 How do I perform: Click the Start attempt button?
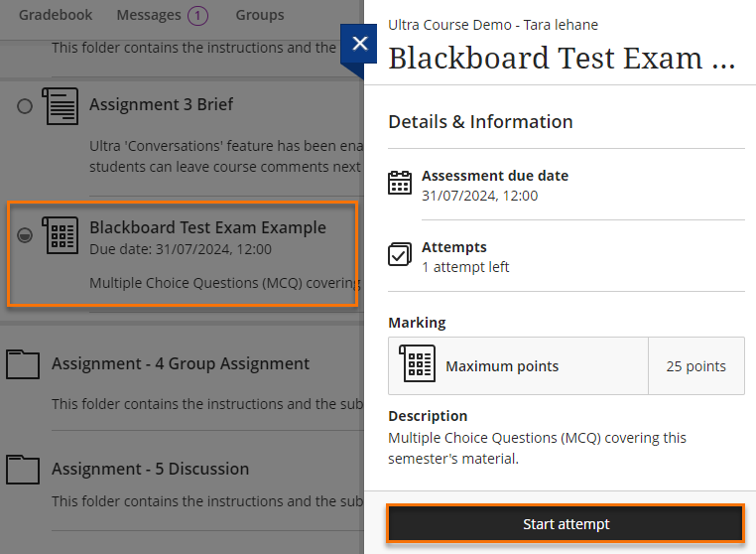pos(566,524)
